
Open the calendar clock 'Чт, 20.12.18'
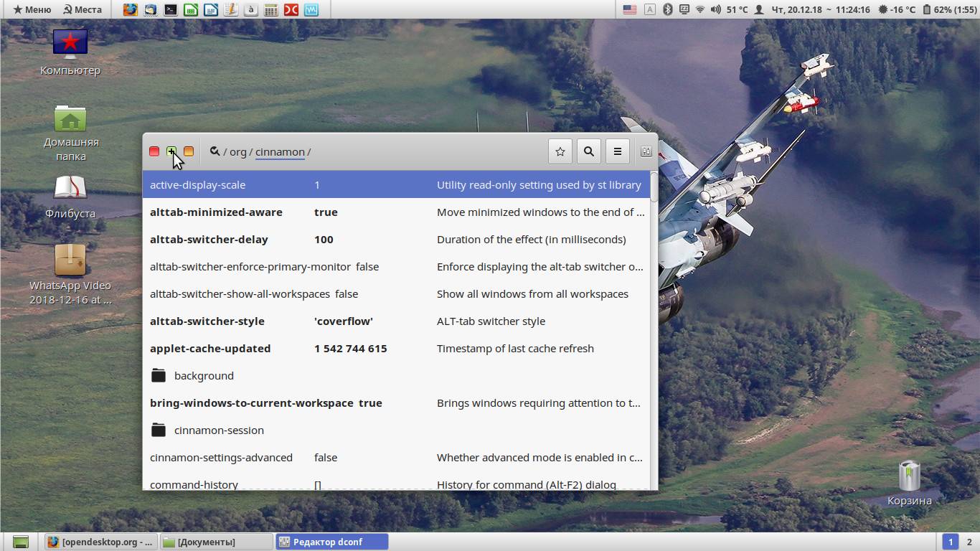pos(820,9)
